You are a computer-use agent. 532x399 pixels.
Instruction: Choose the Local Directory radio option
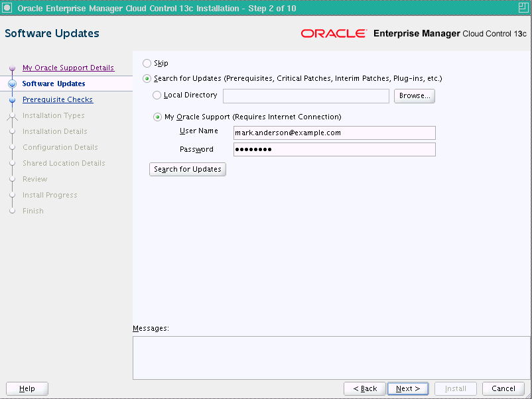[157, 95]
